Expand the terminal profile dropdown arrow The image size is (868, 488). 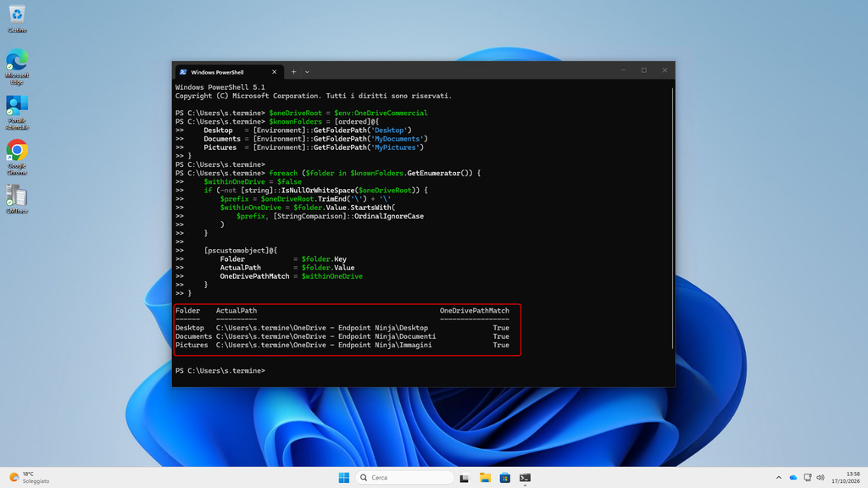[307, 72]
